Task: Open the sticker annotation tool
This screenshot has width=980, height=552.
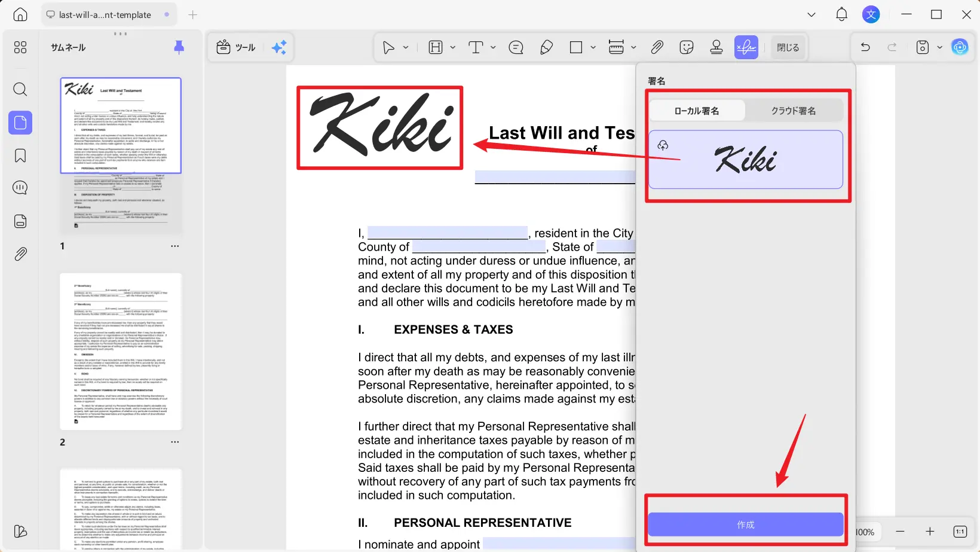Action: pos(686,47)
